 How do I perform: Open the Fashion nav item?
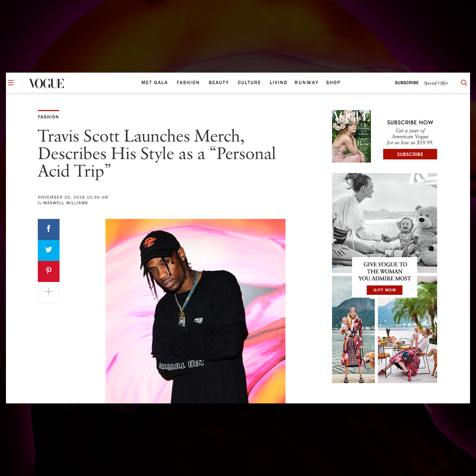tap(188, 83)
